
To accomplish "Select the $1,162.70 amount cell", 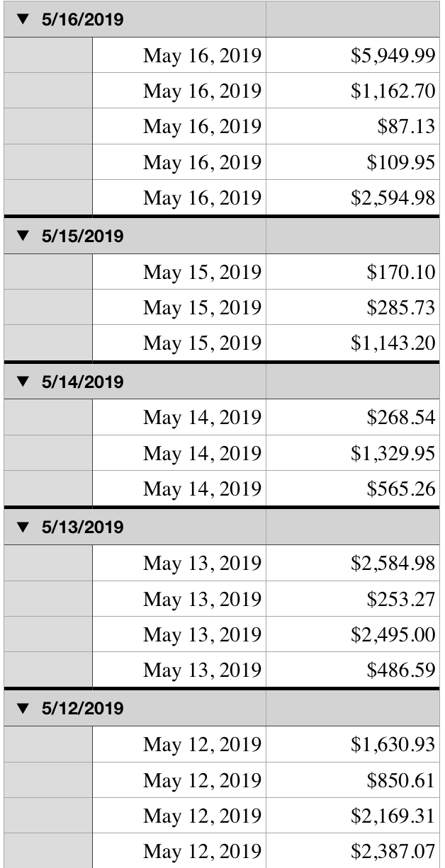I will point(353,91).
